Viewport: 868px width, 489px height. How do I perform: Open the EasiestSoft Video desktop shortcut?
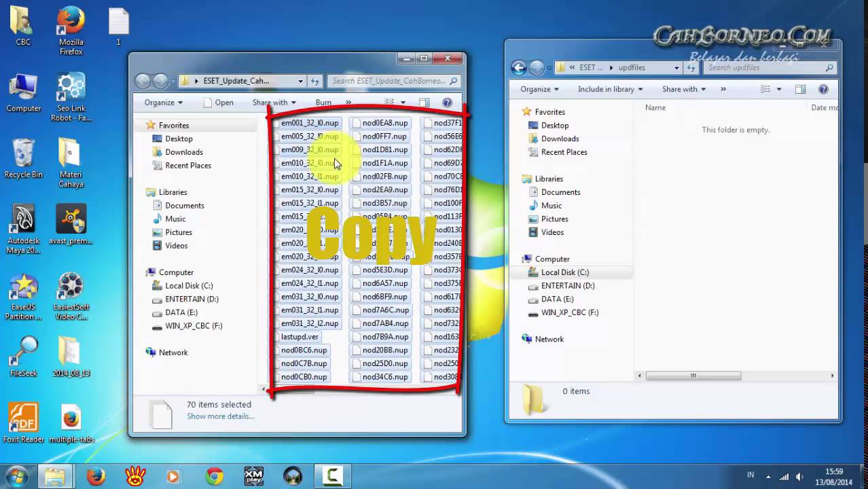[x=71, y=295]
